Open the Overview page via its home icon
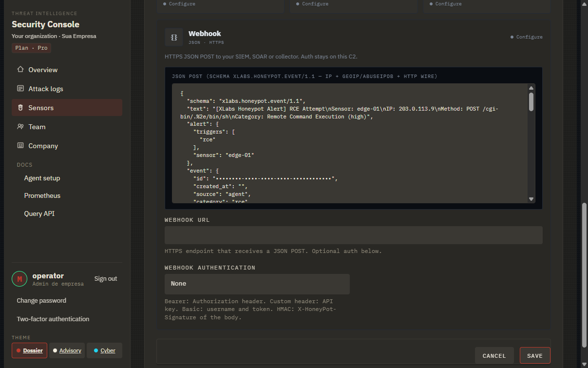The width and height of the screenshot is (588, 368). pyautogui.click(x=20, y=70)
